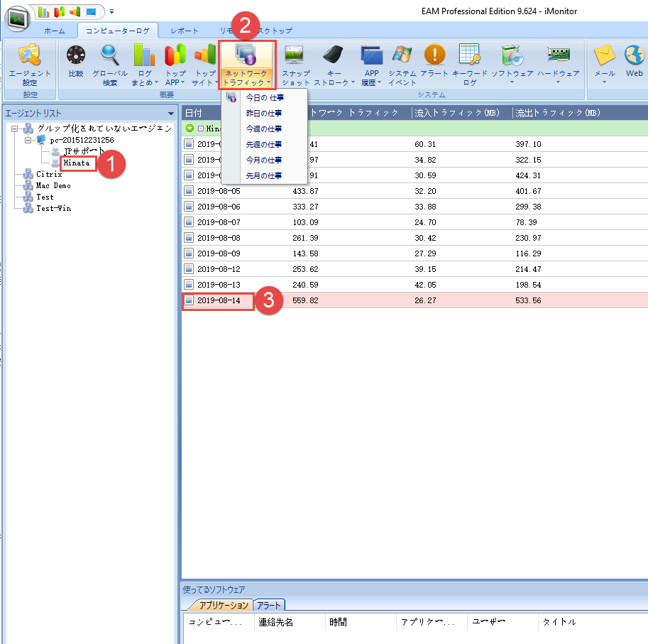Open the ソフトウェア software inventory

(x=512, y=65)
